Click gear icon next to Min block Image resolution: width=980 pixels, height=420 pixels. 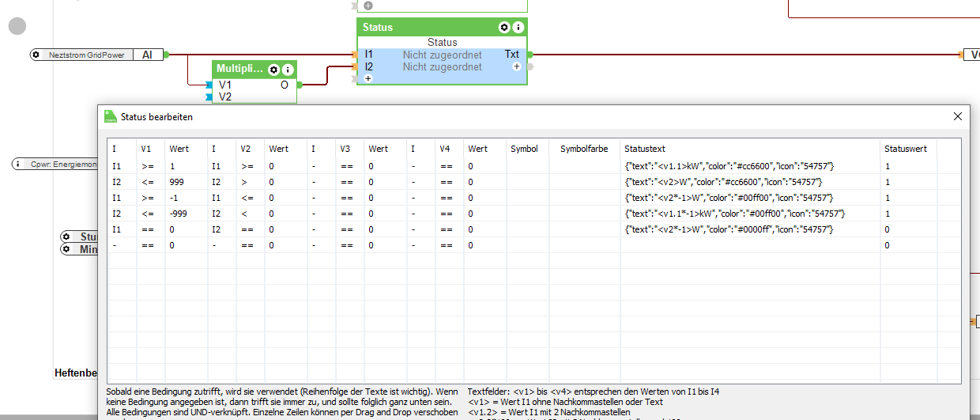coord(67,249)
